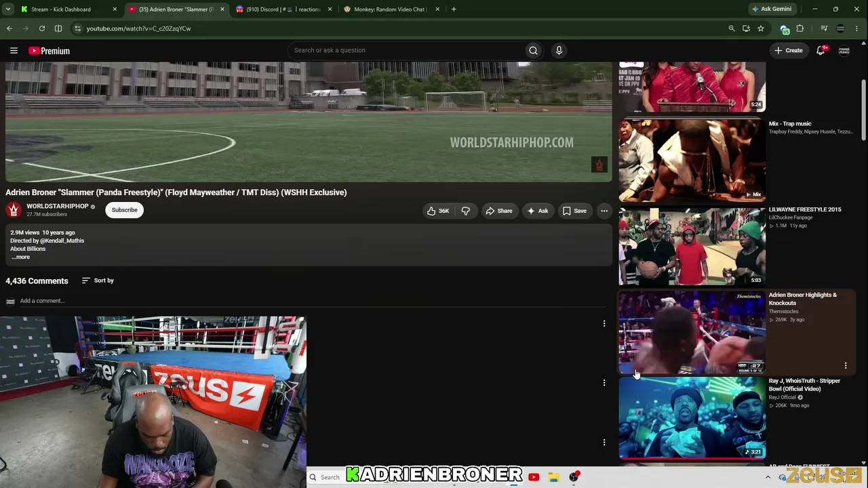Viewport: 868px width, 488px height.
Task: Open the @Kendall_Mathis director link
Action: (x=62, y=241)
